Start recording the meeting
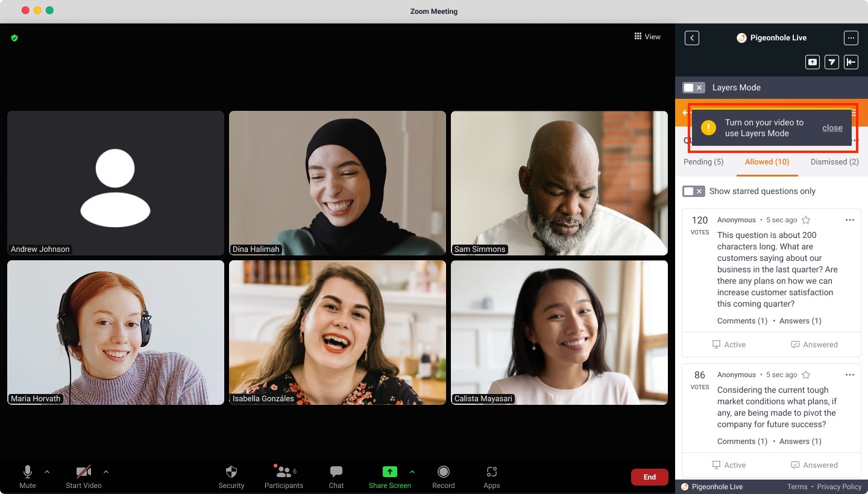868x494 pixels. [444, 472]
